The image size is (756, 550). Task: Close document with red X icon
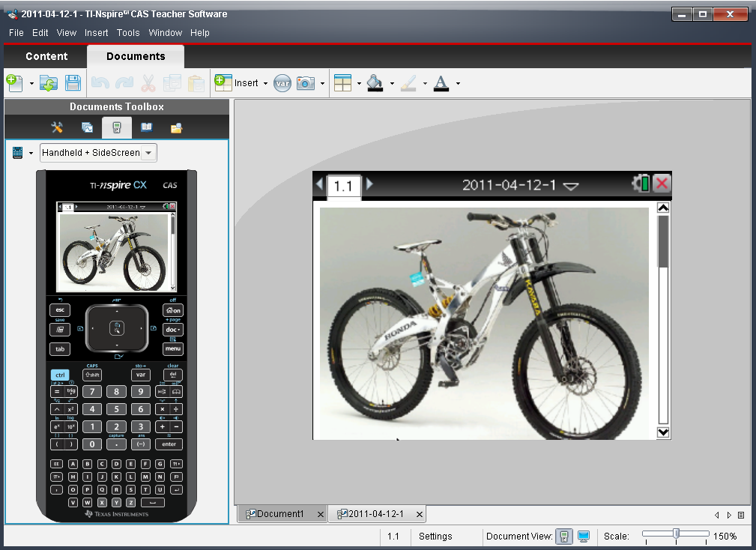coord(662,184)
